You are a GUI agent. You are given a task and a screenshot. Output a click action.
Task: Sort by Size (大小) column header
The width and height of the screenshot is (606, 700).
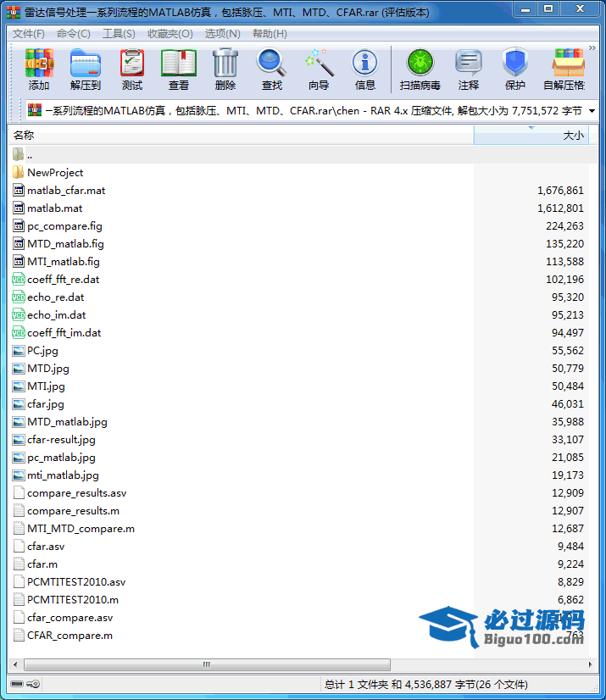click(531, 136)
